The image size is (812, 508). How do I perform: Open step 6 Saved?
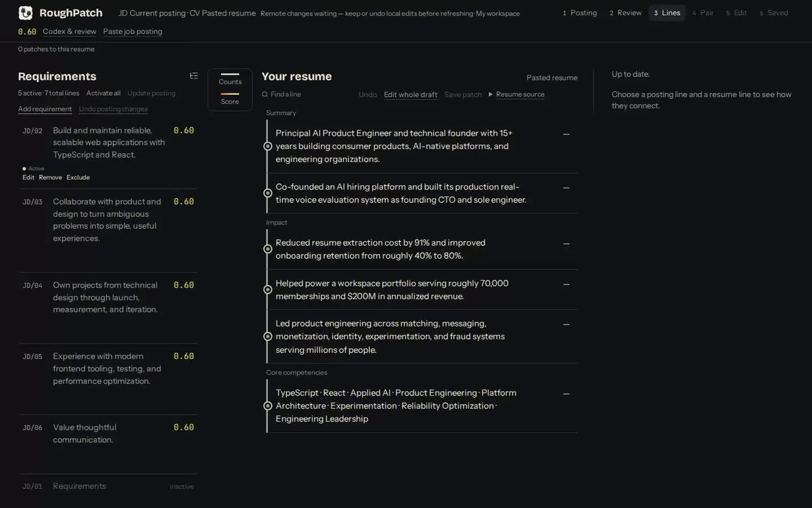point(773,13)
